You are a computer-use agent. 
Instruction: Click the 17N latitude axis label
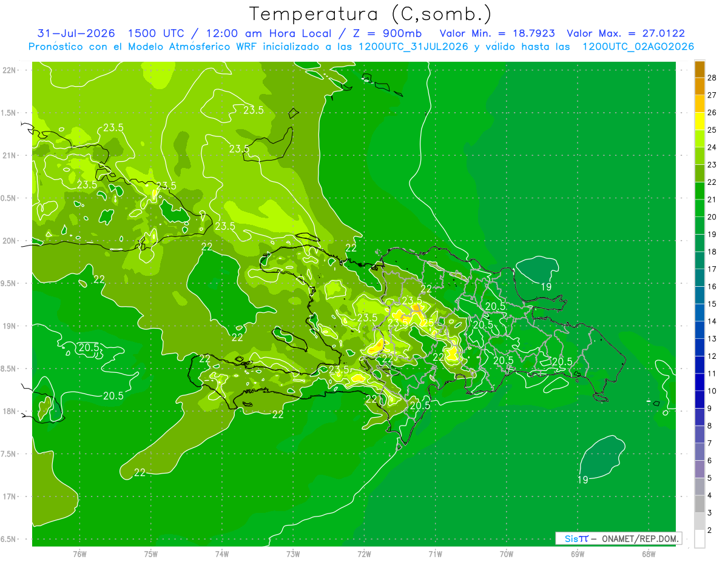9,497
